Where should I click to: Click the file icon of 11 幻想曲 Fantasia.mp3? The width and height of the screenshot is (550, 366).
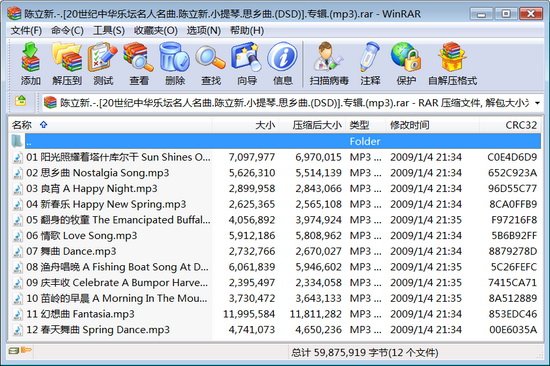18,314
